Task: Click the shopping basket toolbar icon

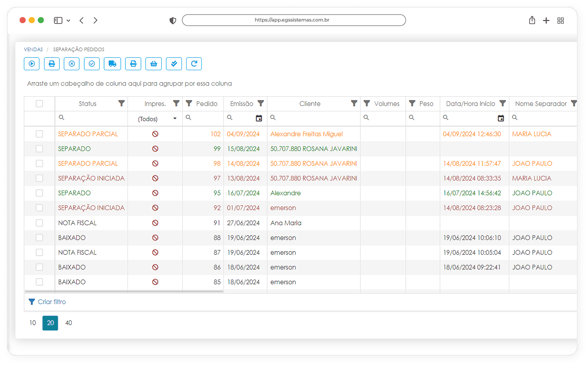Action: 154,64
